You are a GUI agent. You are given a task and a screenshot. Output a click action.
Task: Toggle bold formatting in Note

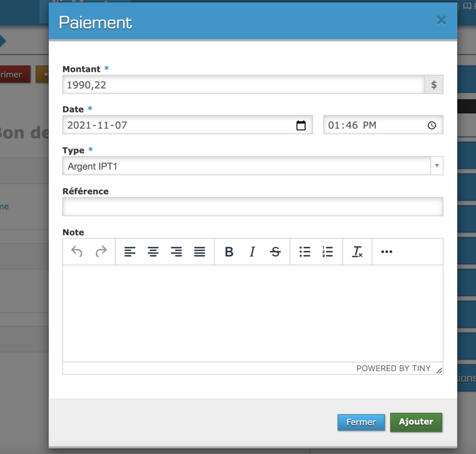coord(229,252)
